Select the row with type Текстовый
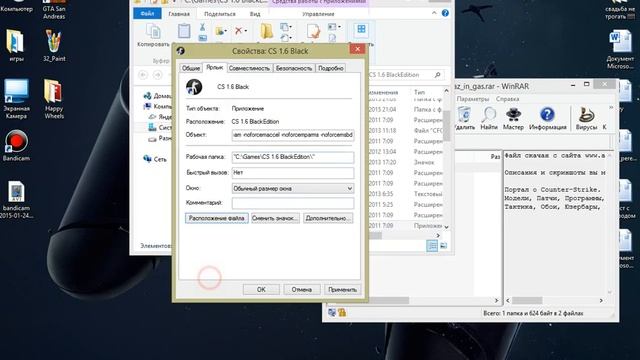Viewport: 640px width, 360px height. click(405, 194)
